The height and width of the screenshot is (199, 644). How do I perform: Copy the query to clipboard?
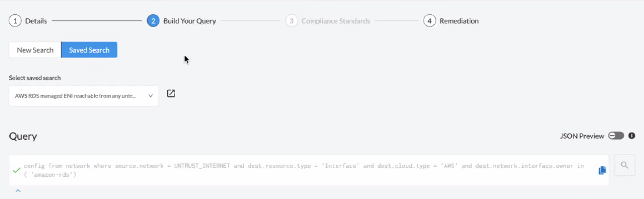pyautogui.click(x=602, y=170)
